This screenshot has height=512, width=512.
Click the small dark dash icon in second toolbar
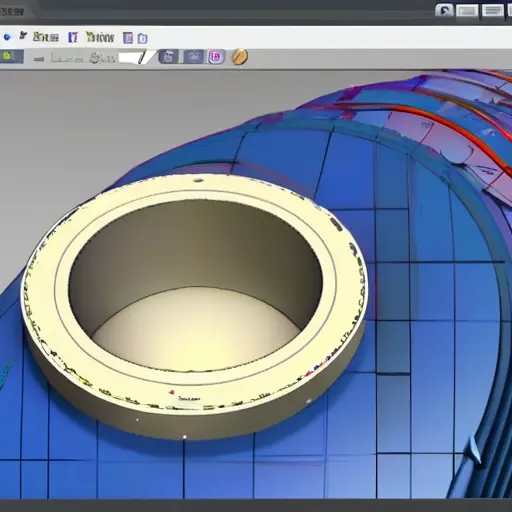point(39,59)
